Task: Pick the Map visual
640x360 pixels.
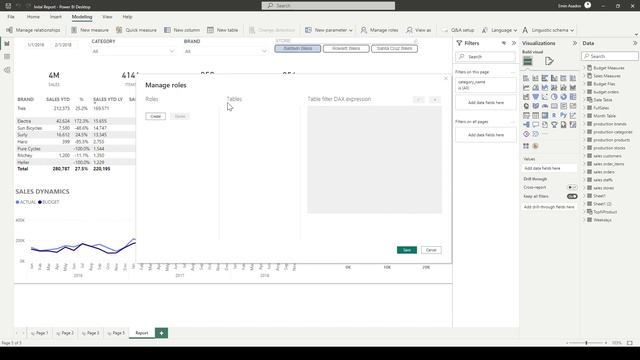Action: click(x=526, y=106)
